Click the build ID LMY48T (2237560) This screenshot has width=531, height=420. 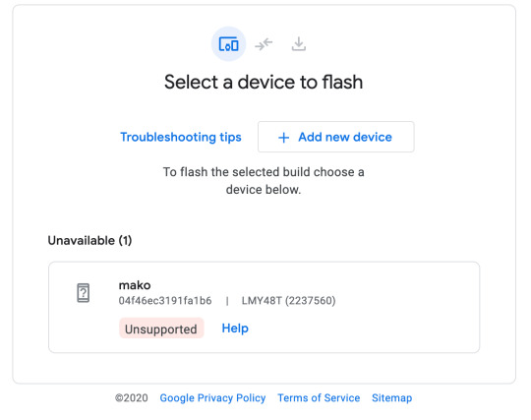[288, 301]
